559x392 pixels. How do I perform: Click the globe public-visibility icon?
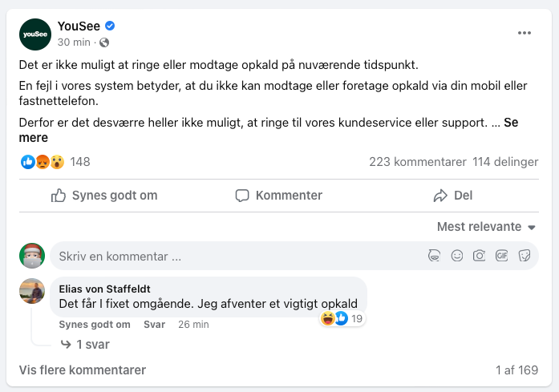click(x=104, y=42)
